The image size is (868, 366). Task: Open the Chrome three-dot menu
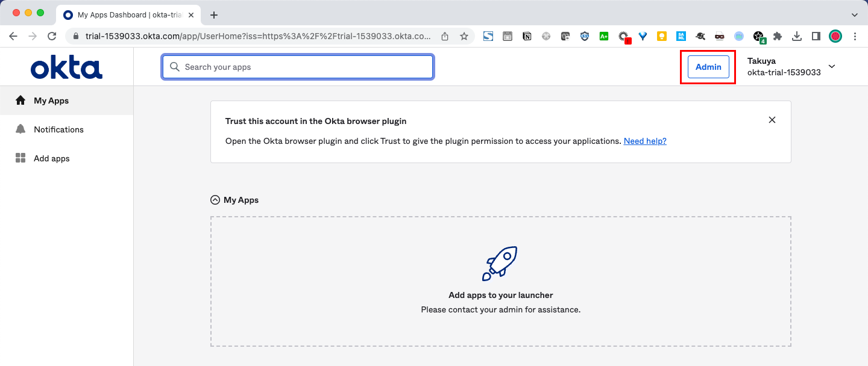855,36
